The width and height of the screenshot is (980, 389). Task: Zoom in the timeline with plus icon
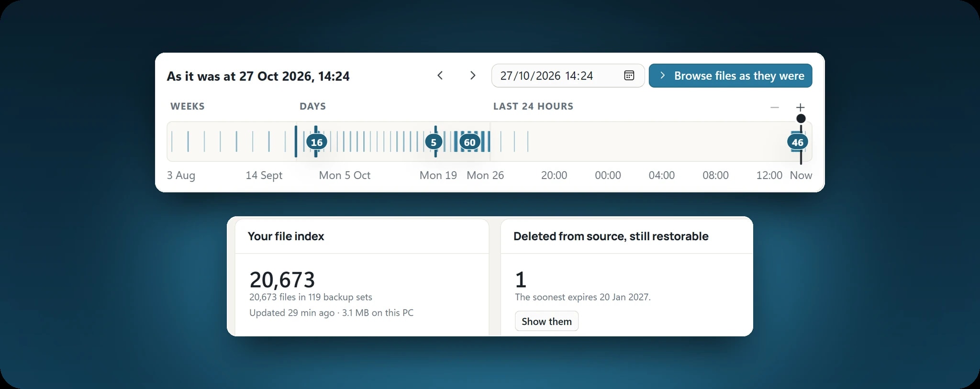pyautogui.click(x=800, y=108)
